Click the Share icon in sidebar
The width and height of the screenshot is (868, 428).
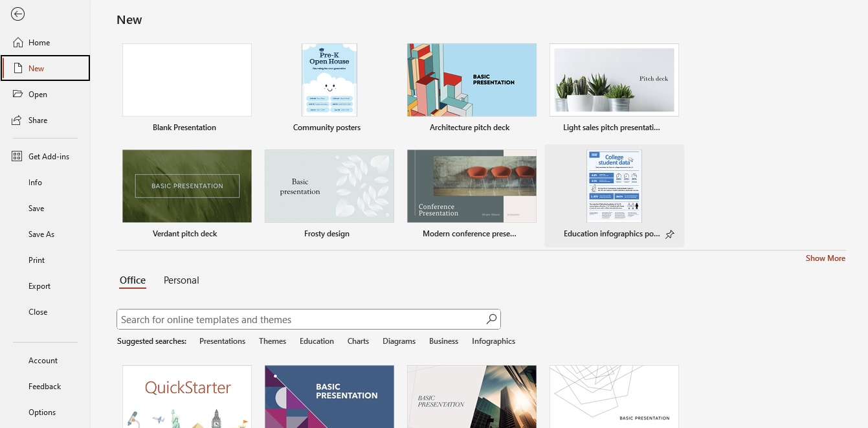(x=18, y=120)
